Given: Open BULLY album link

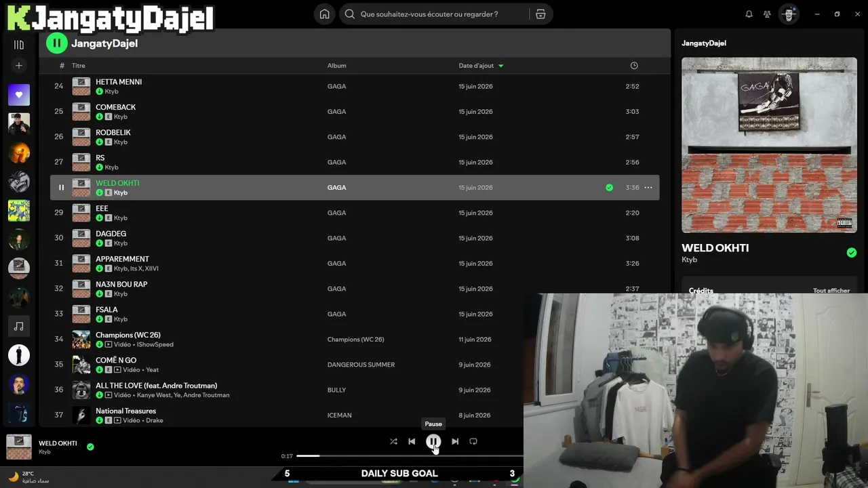Looking at the screenshot, I should [336, 390].
